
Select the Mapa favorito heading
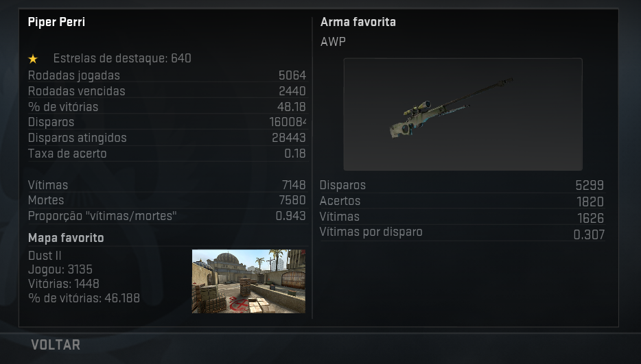[66, 238]
